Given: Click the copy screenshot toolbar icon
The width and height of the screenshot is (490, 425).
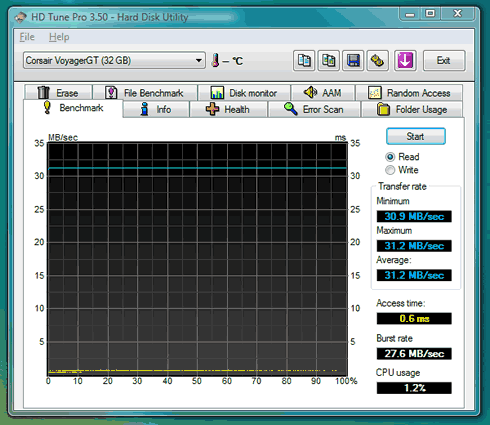Looking at the screenshot, I should coord(329,61).
